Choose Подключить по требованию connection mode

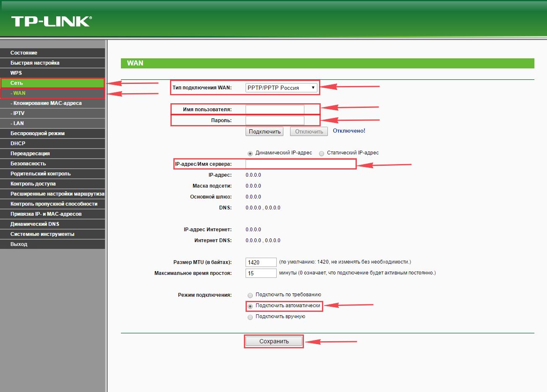point(250,295)
